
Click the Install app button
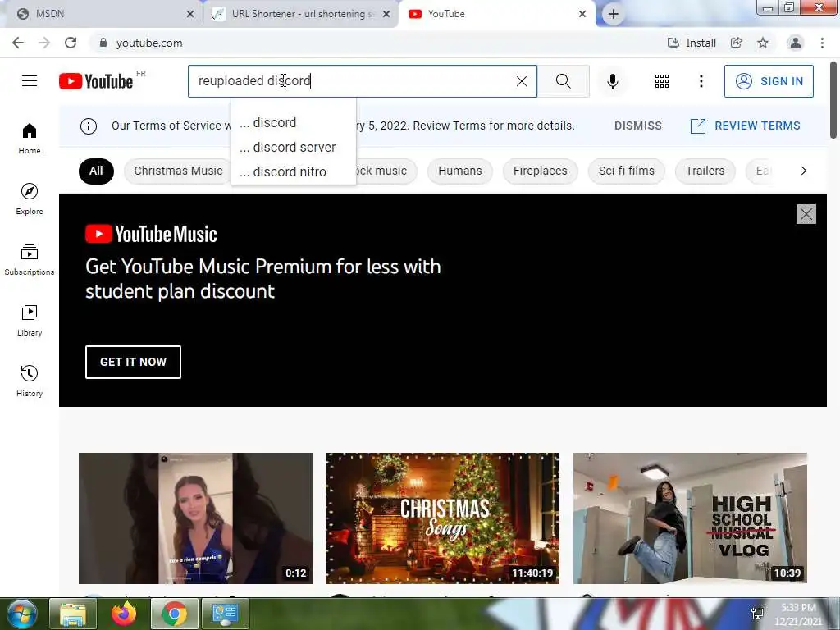[x=691, y=43]
